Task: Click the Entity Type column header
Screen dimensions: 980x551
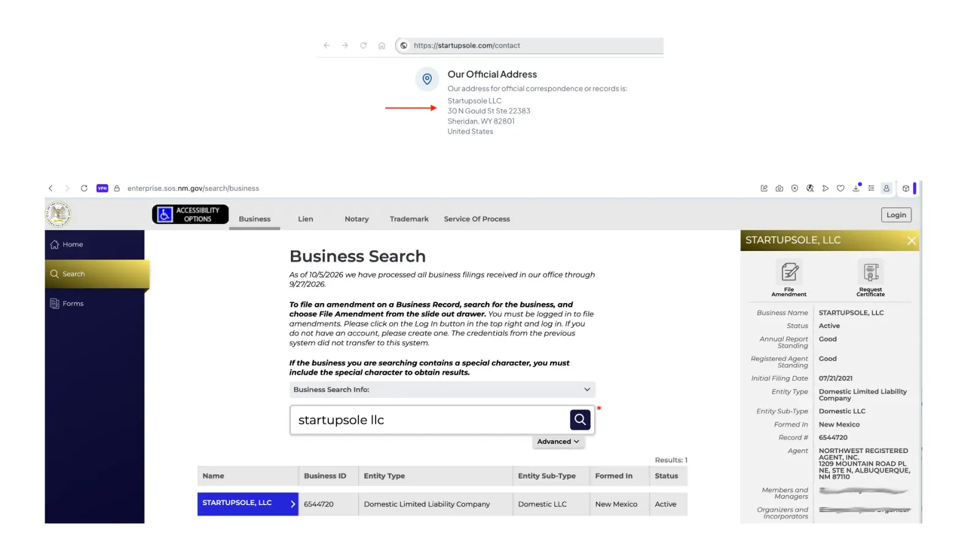Action: click(435, 476)
